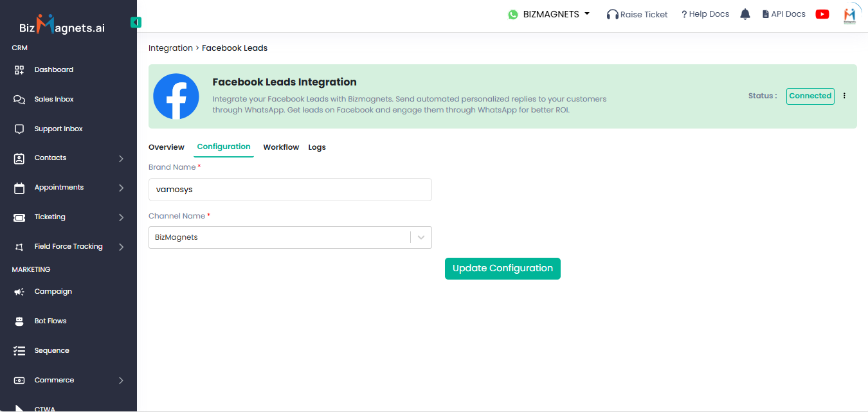This screenshot has width=868, height=412.
Task: Expand the Field Force Tracking chevron
Action: click(121, 247)
